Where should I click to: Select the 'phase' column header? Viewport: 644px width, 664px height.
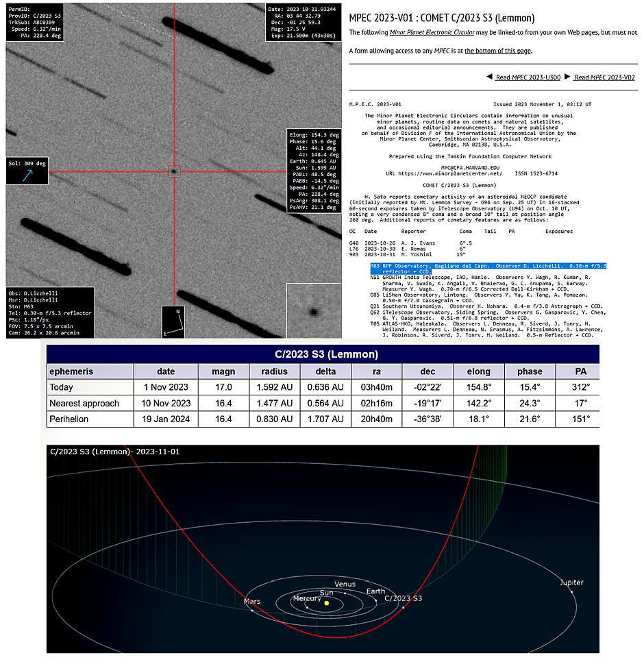[x=530, y=371]
